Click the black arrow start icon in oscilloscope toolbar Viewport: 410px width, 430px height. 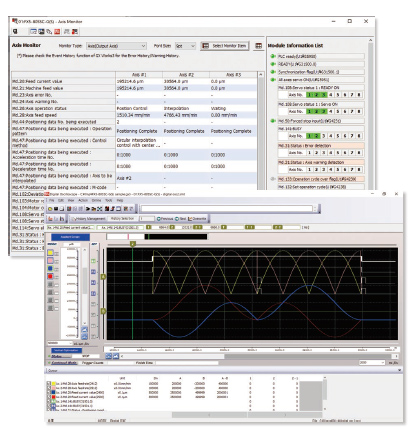click(88, 209)
